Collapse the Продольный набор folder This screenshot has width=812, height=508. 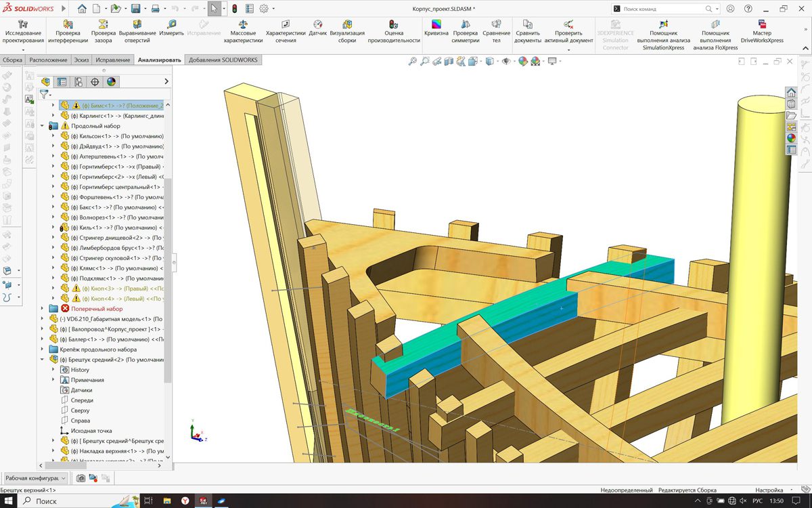tap(43, 126)
